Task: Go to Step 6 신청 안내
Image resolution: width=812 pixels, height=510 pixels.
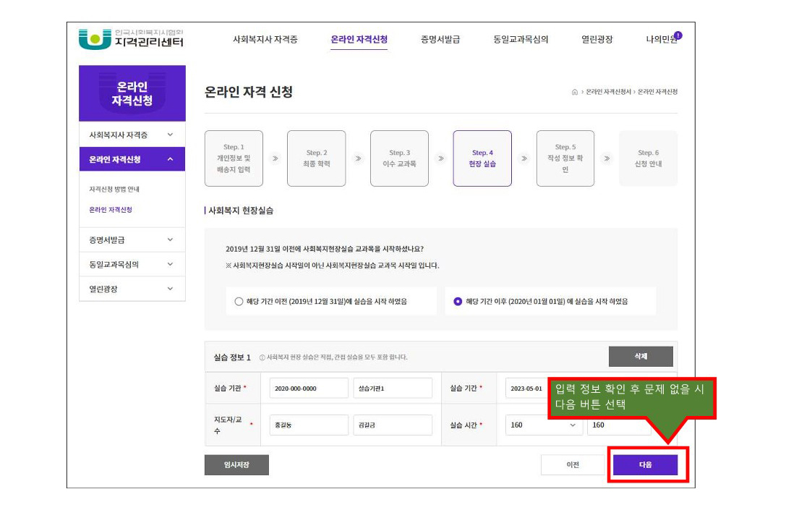Action: [648, 158]
